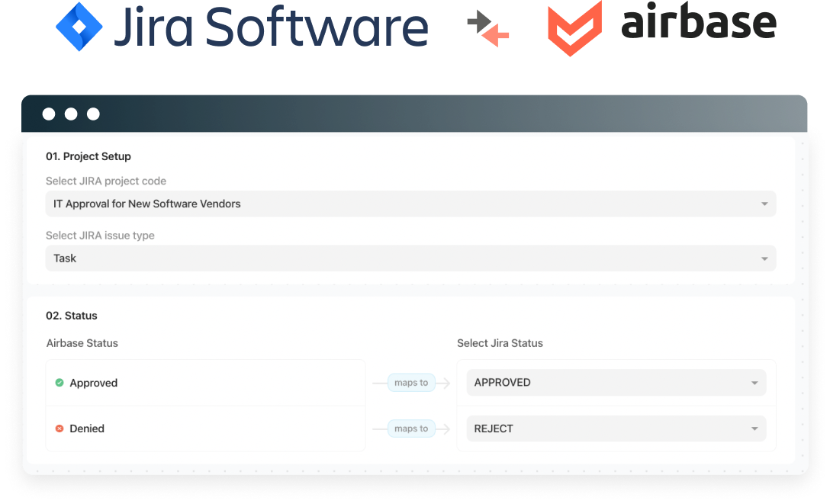Open the APPROVED Jira status dropdown

(x=616, y=382)
